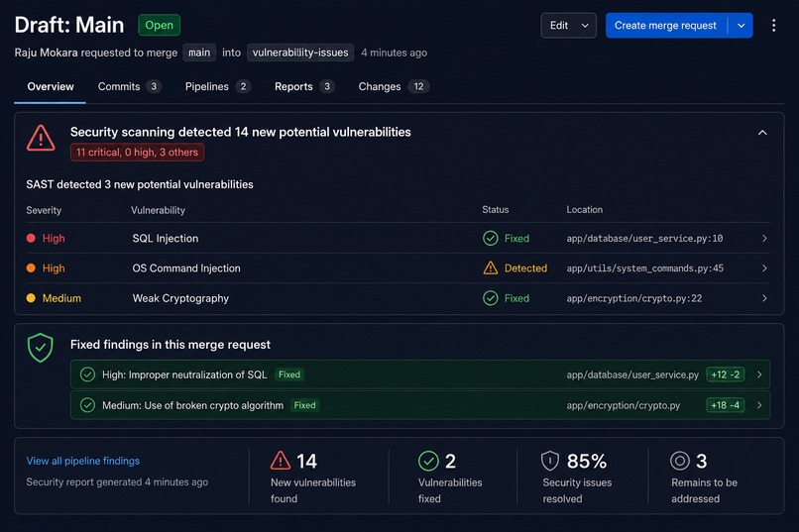This screenshot has width=799, height=532.
Task: Click the vulnerability-issues branch label
Action: pyautogui.click(x=300, y=53)
